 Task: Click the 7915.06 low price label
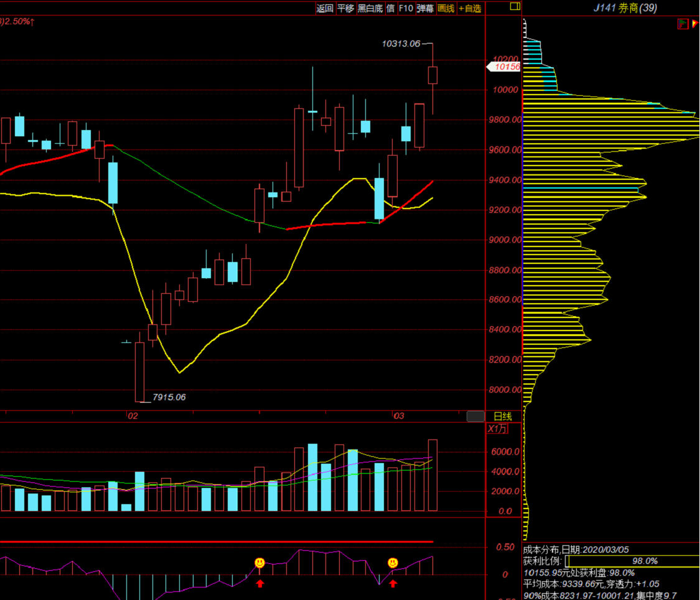pyautogui.click(x=169, y=397)
